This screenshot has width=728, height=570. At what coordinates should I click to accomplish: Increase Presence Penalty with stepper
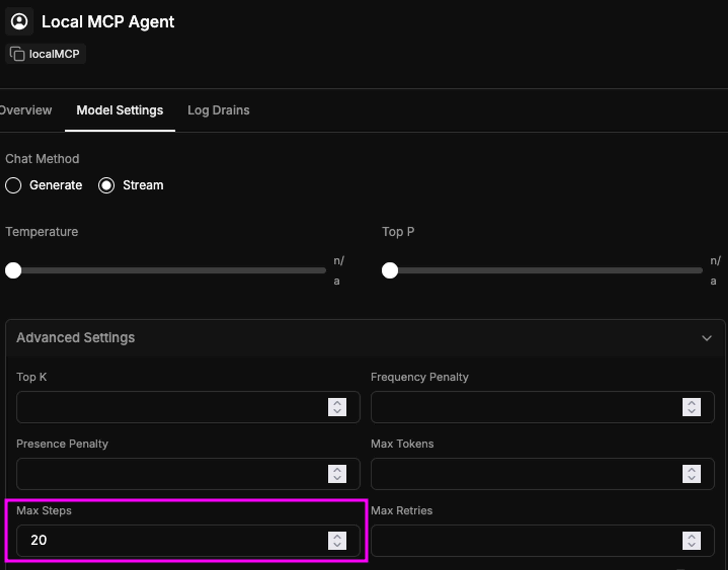(x=337, y=470)
